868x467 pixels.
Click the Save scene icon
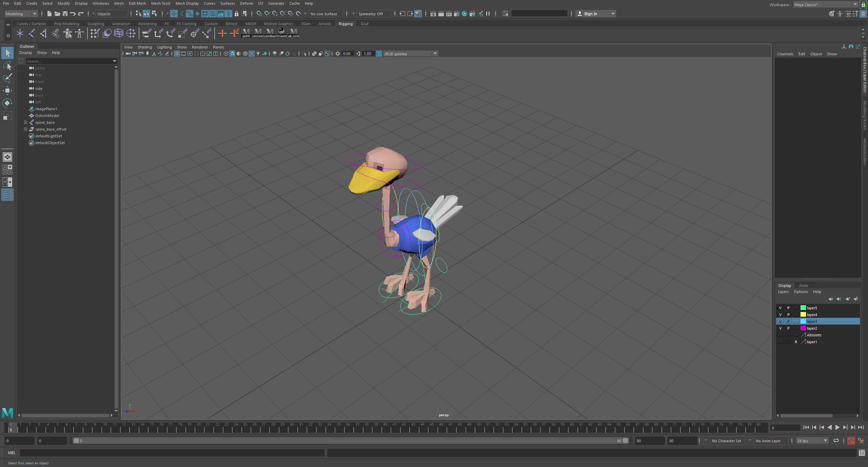pos(65,14)
